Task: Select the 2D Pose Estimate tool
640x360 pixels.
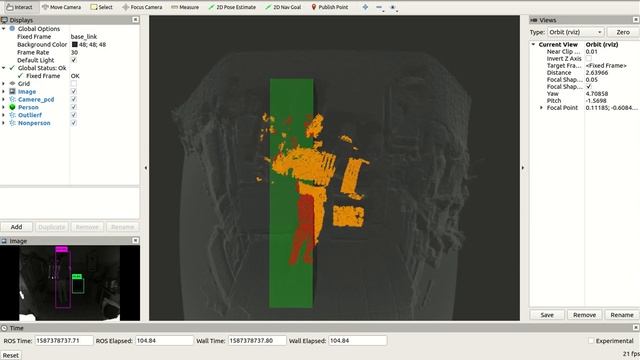Action: point(232,7)
